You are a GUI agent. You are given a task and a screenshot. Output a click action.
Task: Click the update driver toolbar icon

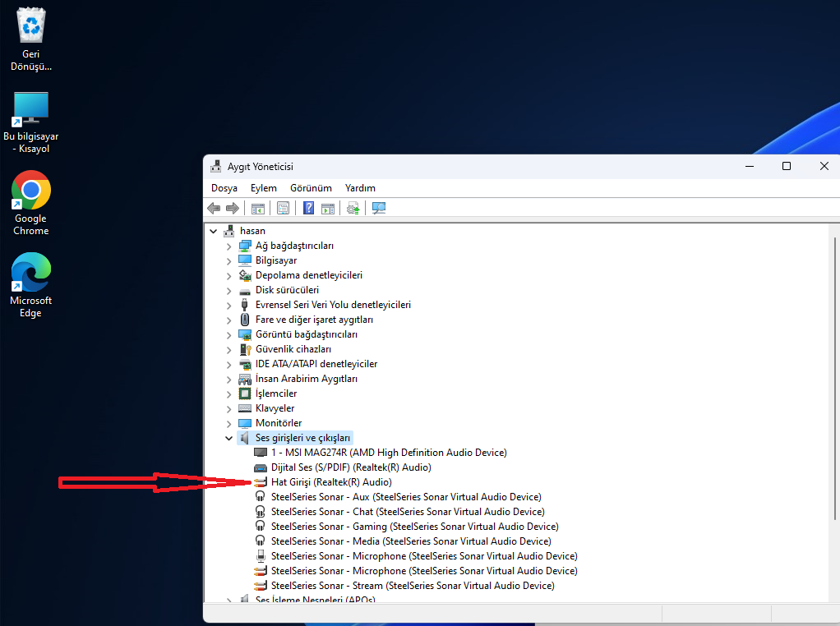coord(353,209)
